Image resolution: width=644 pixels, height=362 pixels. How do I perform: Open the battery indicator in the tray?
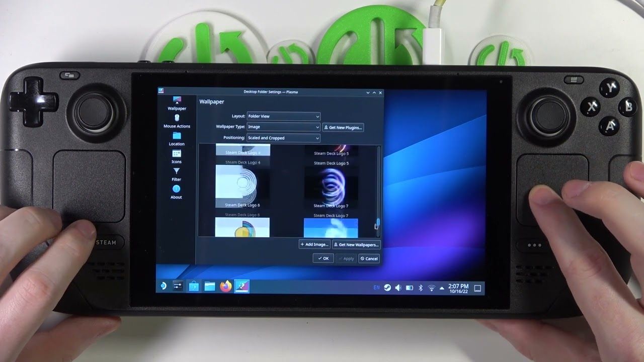click(410, 288)
